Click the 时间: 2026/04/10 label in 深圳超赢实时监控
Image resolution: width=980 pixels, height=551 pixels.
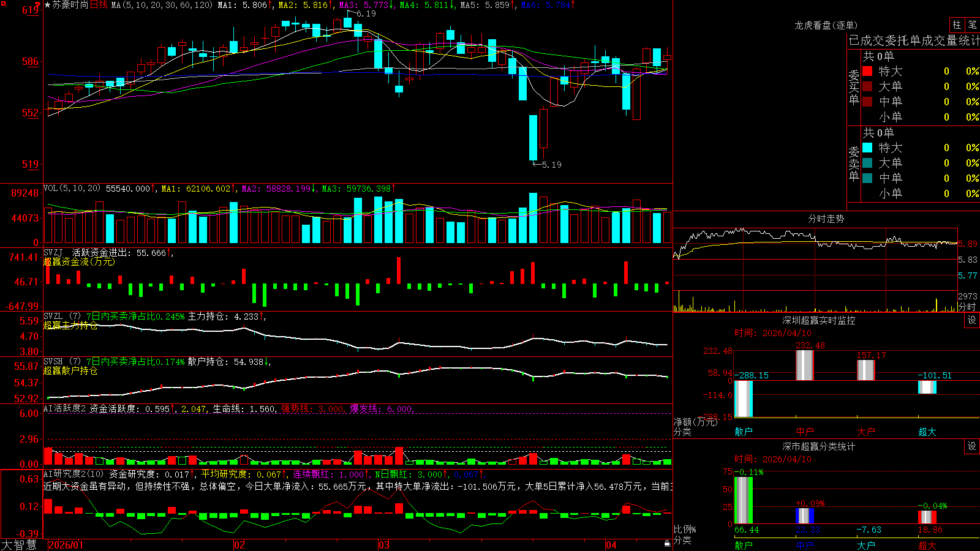773,333
